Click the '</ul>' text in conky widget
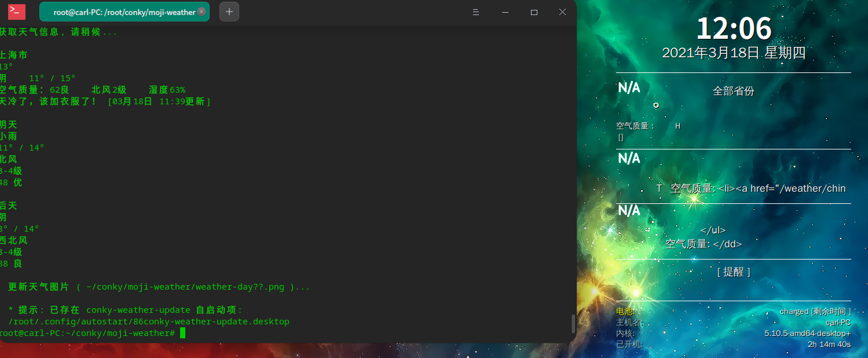Viewport: 868px width, 358px height. pos(713,231)
